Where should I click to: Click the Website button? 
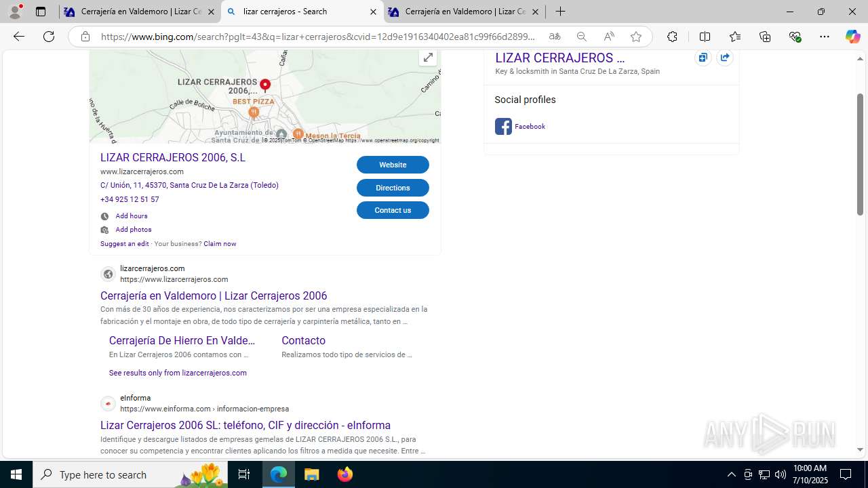tap(393, 165)
